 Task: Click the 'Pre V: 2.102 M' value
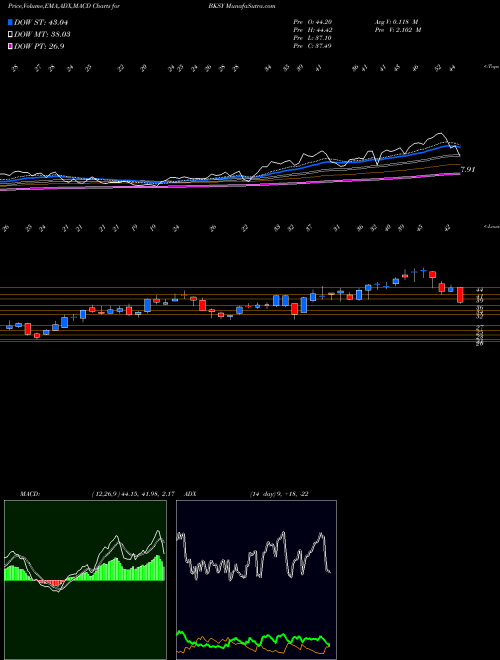pos(399,30)
